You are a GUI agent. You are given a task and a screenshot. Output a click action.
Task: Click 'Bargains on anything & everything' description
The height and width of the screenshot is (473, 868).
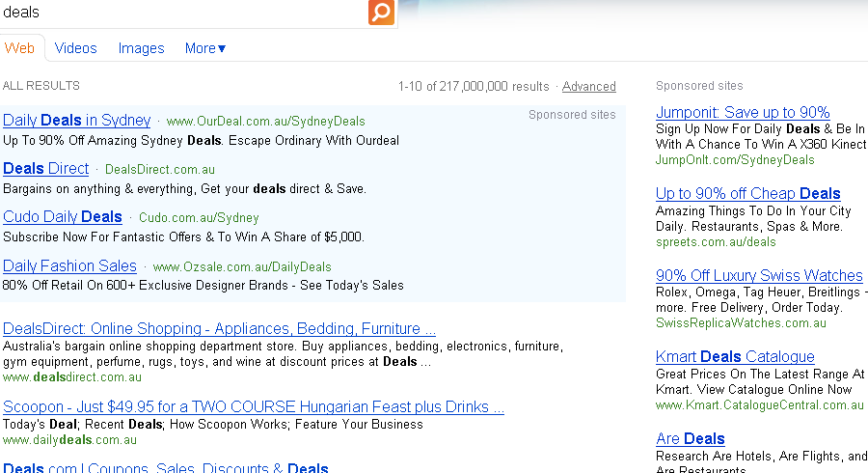184,189
